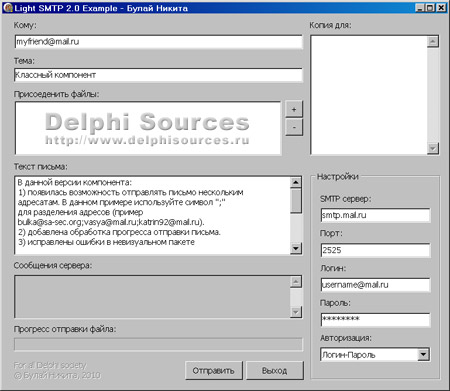
Task: Focus the Порт field showing 2525
Action: [375, 250]
